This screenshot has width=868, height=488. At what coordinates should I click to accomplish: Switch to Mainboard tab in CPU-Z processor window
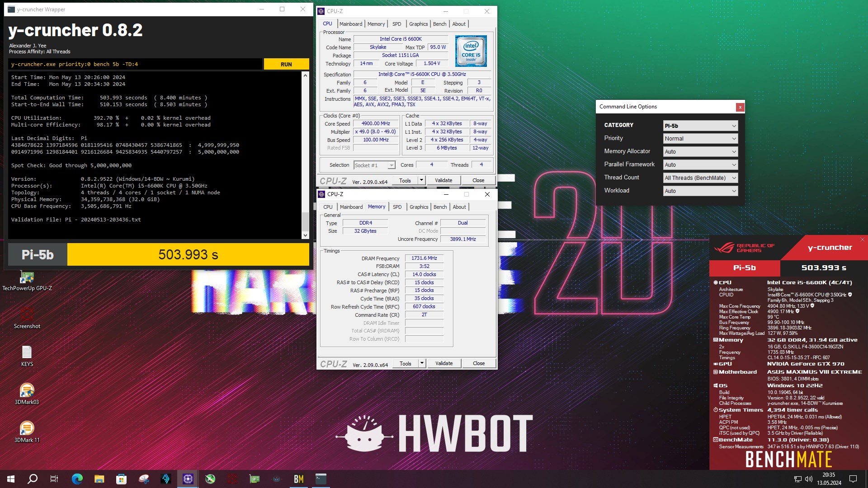(351, 24)
